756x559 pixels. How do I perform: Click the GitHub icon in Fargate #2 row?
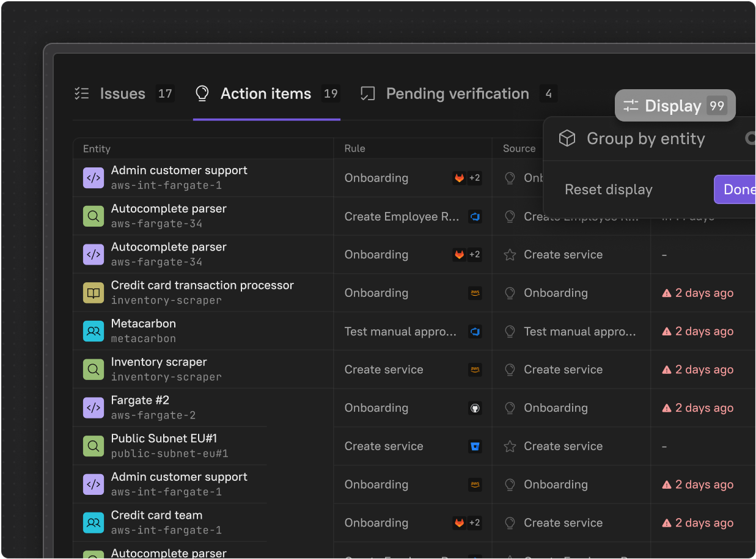(475, 408)
